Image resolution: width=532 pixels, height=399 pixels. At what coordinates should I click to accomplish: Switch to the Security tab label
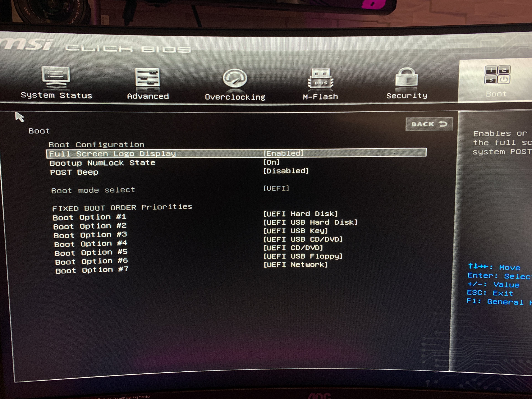[x=407, y=95]
